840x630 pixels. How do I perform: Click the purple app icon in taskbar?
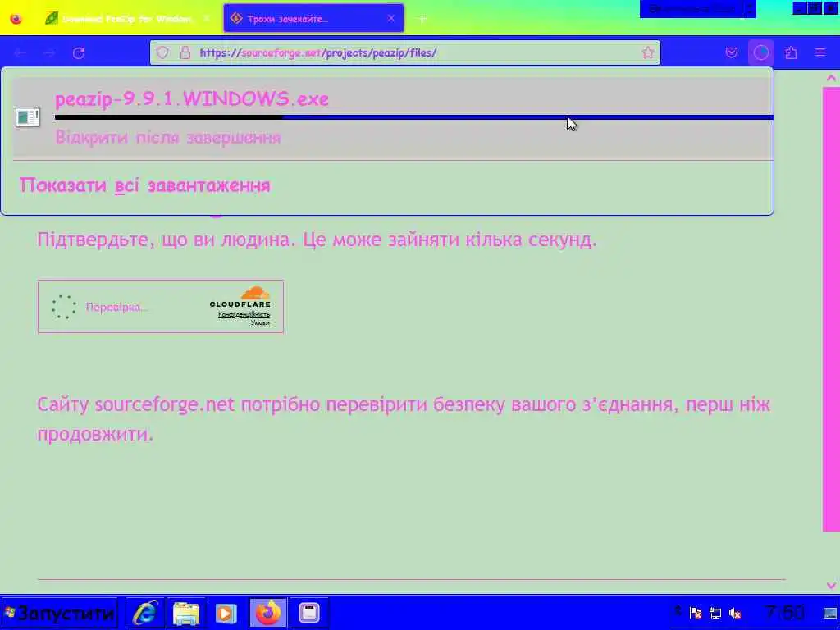[309, 613]
